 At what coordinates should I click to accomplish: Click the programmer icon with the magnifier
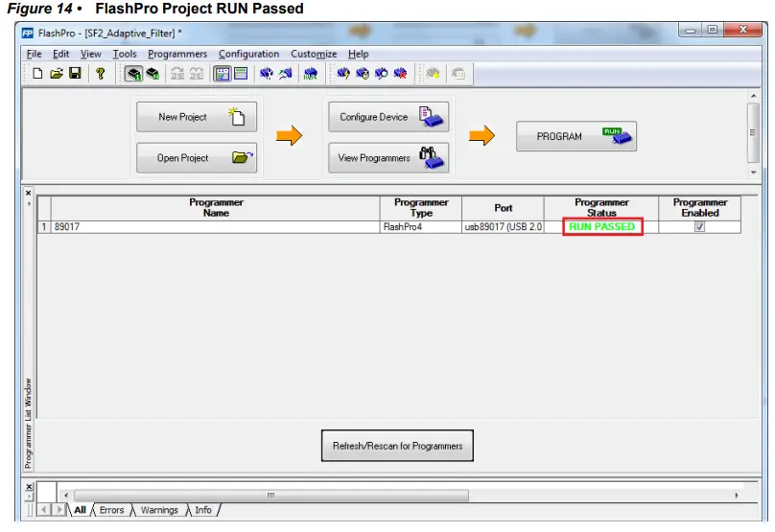click(381, 74)
